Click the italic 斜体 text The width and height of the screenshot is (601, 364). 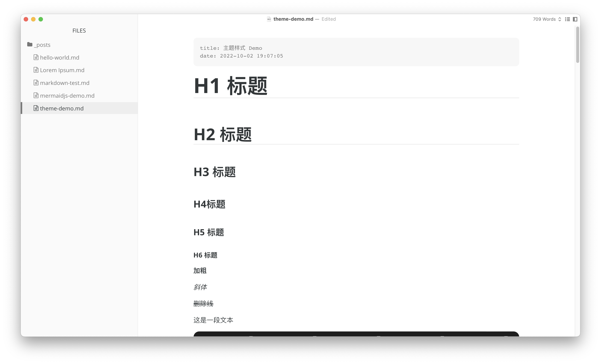(x=200, y=287)
